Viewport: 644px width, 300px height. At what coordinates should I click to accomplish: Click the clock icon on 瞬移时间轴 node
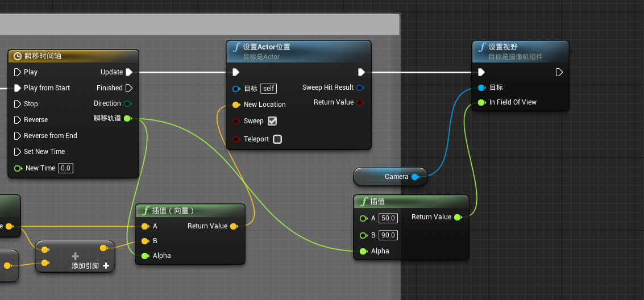point(18,56)
